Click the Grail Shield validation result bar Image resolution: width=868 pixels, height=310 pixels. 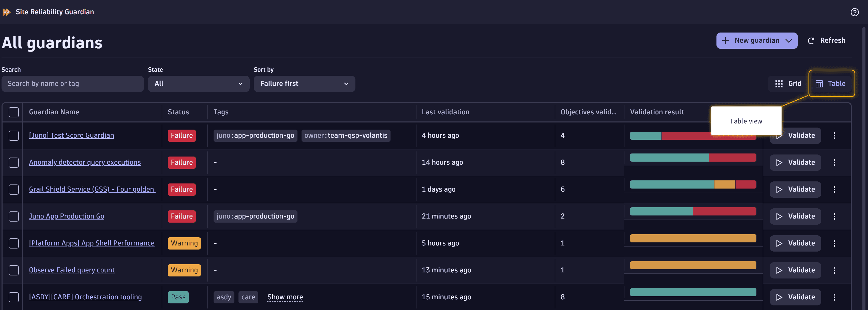click(x=693, y=184)
